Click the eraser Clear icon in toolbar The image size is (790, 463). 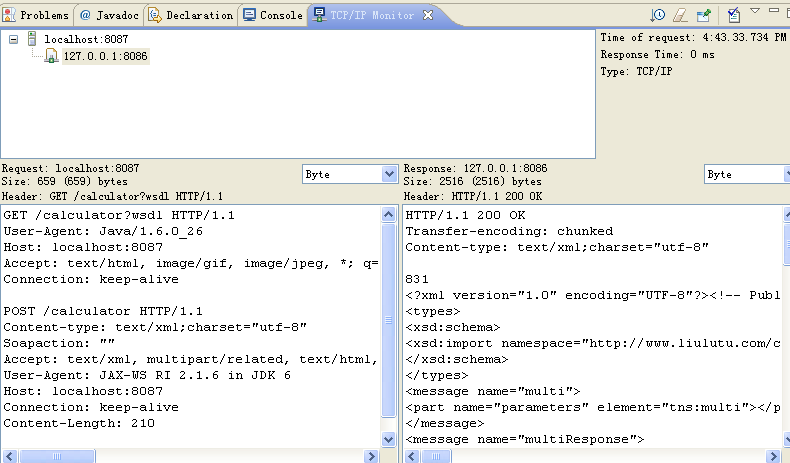(680, 15)
